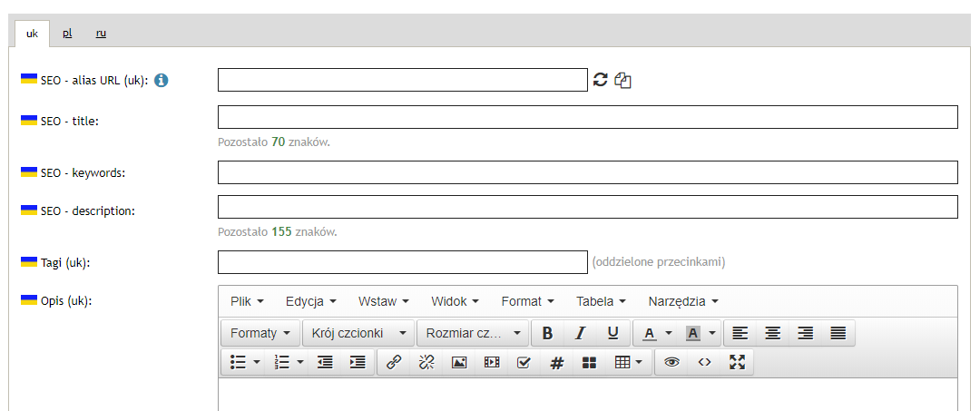980x411 pixels.
Task: Insert an image into the editor
Action: tap(459, 362)
